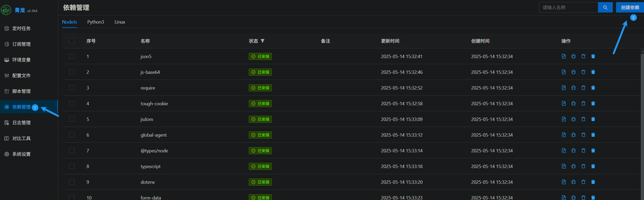
Task: Click the filled trash icon for jsdom
Action: pyautogui.click(x=593, y=119)
